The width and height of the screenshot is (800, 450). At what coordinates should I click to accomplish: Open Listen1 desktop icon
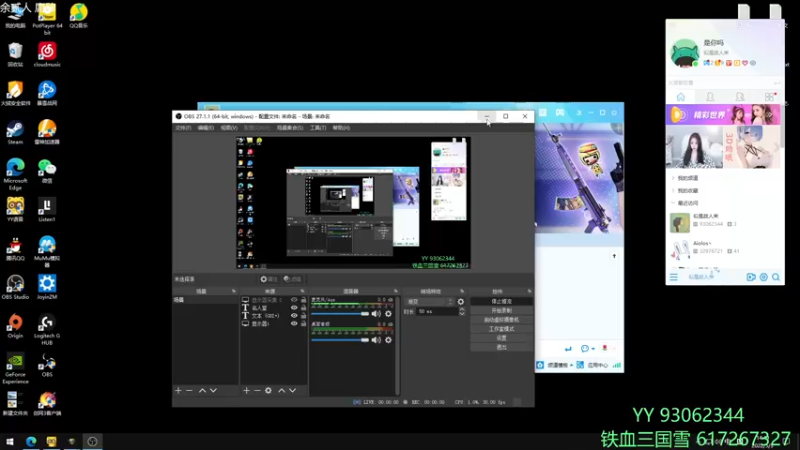[x=46, y=210]
